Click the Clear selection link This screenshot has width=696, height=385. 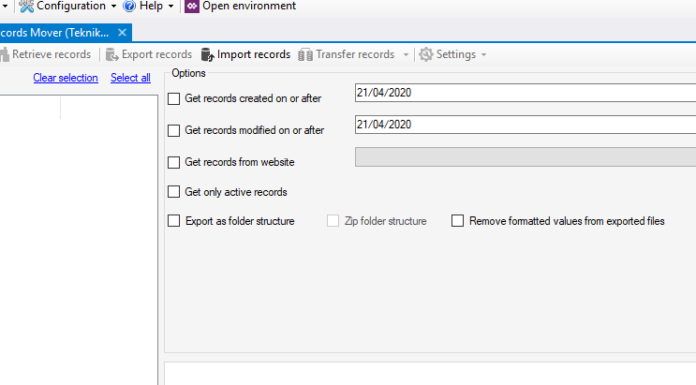tap(65, 78)
